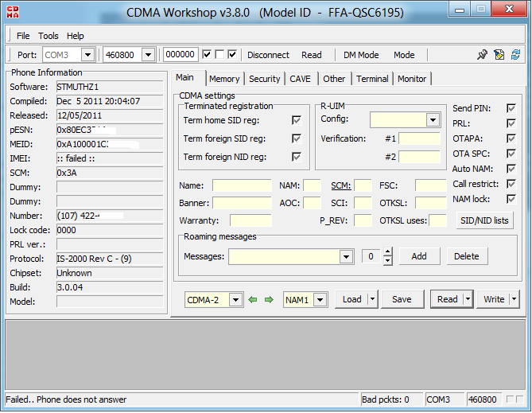Toggle Term home SID reg checkbox
The height and width of the screenshot is (413, 532).
297,120
